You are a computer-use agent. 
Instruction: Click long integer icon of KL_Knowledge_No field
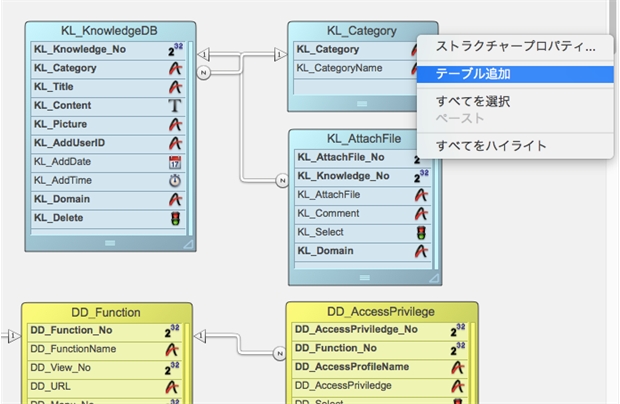pos(175,49)
